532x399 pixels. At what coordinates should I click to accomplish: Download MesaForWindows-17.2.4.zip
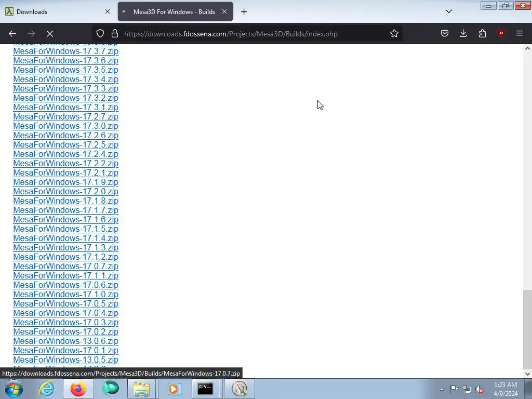(66, 154)
